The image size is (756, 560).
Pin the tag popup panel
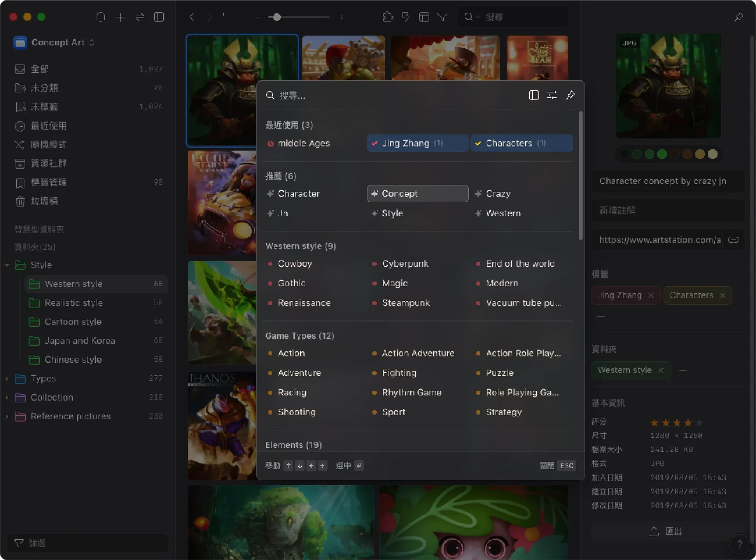click(x=570, y=95)
